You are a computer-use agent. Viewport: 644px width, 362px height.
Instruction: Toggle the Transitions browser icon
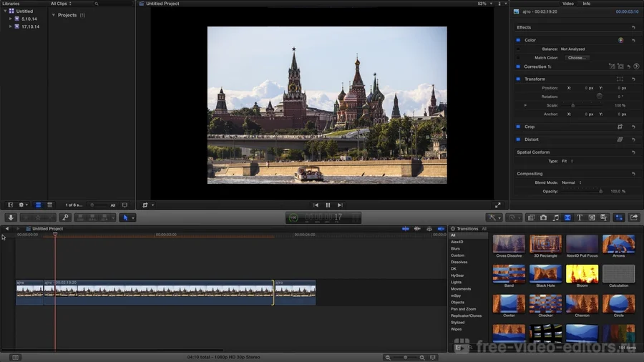click(567, 217)
